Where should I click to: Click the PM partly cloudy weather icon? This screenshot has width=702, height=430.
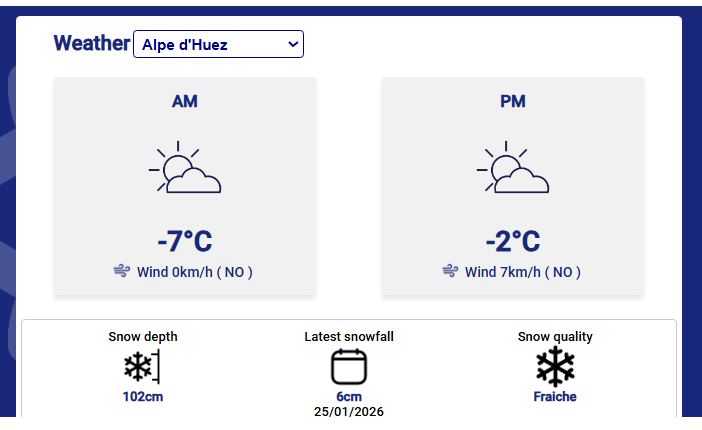[x=513, y=171]
